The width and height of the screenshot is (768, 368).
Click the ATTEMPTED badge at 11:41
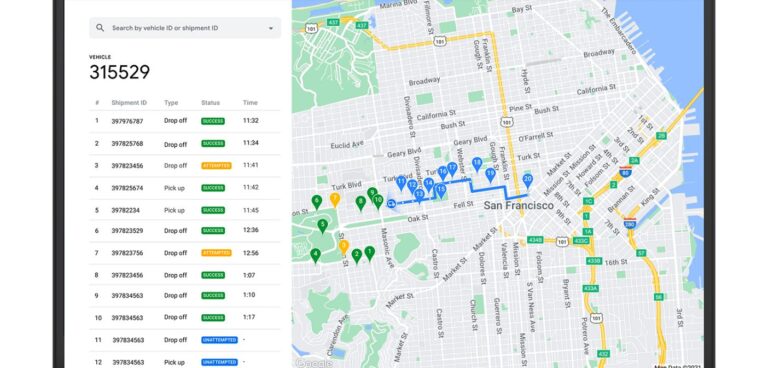click(216, 166)
